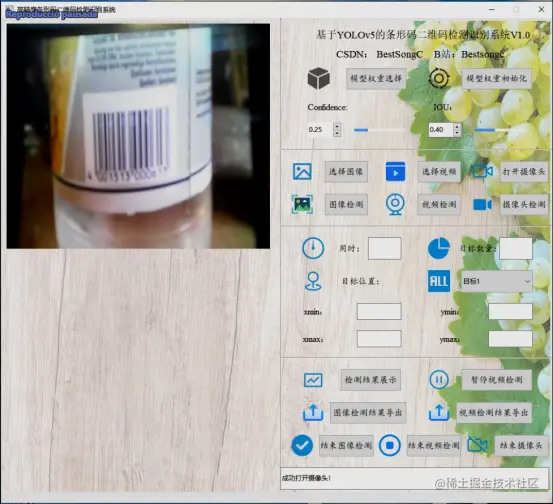The width and height of the screenshot is (553, 504).
Task: Click the xmin coordinate field
Action: tap(379, 311)
